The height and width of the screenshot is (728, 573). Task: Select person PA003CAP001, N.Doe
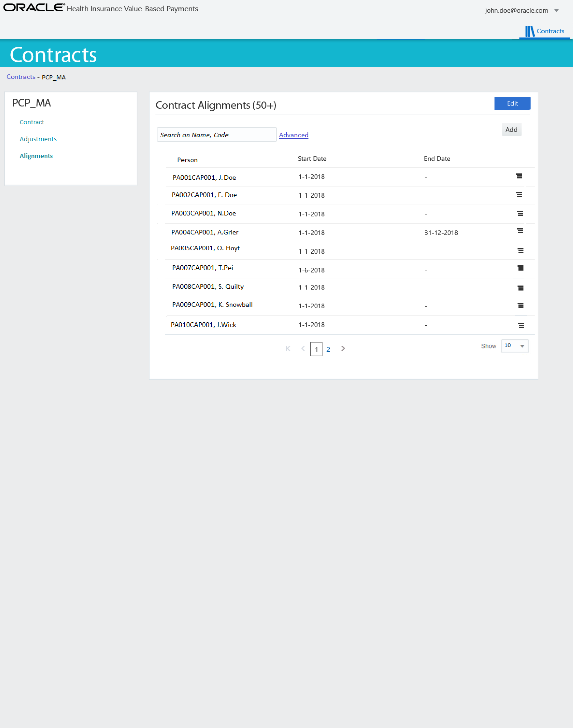[x=203, y=213]
